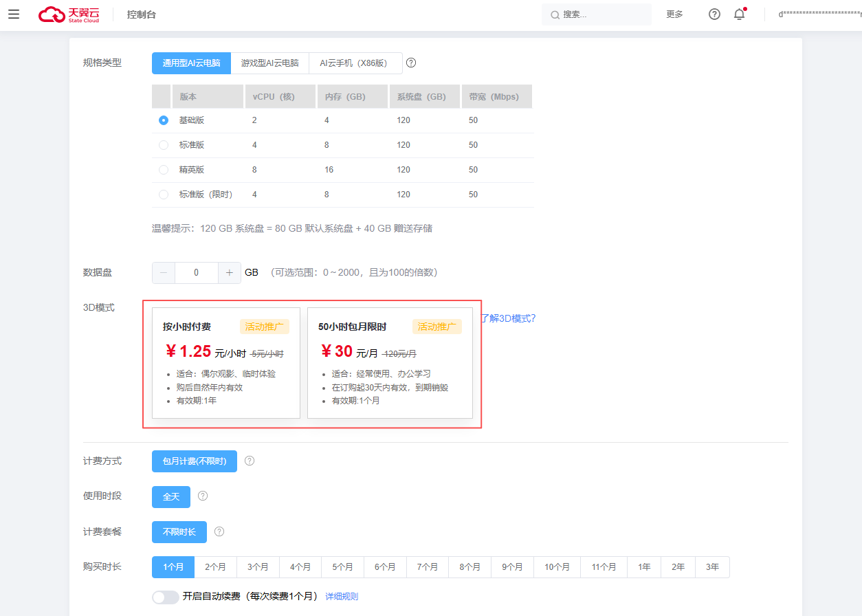Click help icon next to 全天 button
Image resolution: width=862 pixels, height=616 pixels.
click(203, 496)
